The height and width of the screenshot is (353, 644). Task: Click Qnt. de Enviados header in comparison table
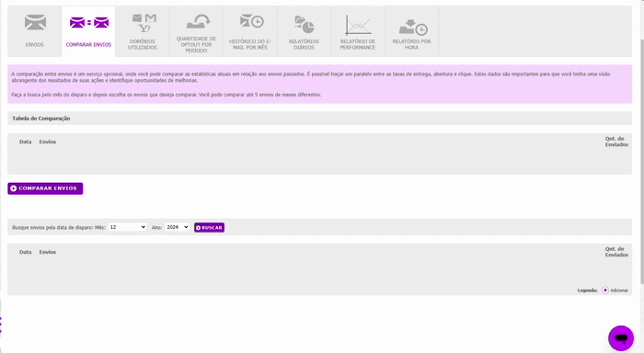click(x=616, y=142)
